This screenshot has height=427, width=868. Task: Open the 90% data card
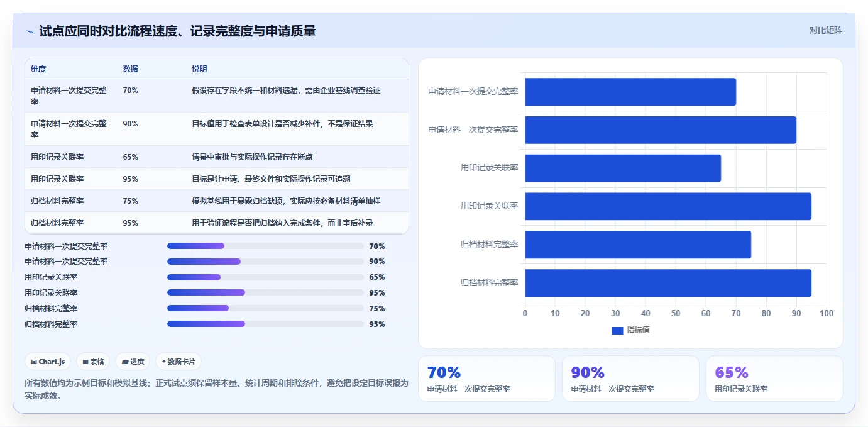tap(630, 379)
